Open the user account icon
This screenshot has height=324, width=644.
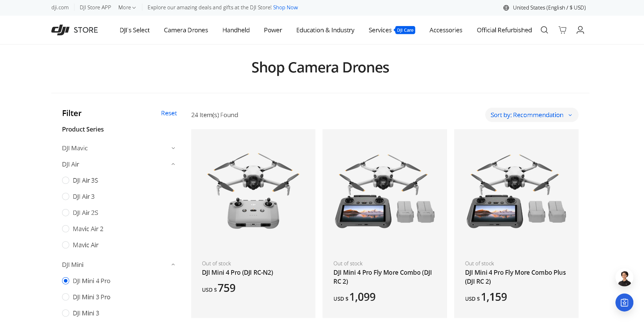click(x=580, y=30)
